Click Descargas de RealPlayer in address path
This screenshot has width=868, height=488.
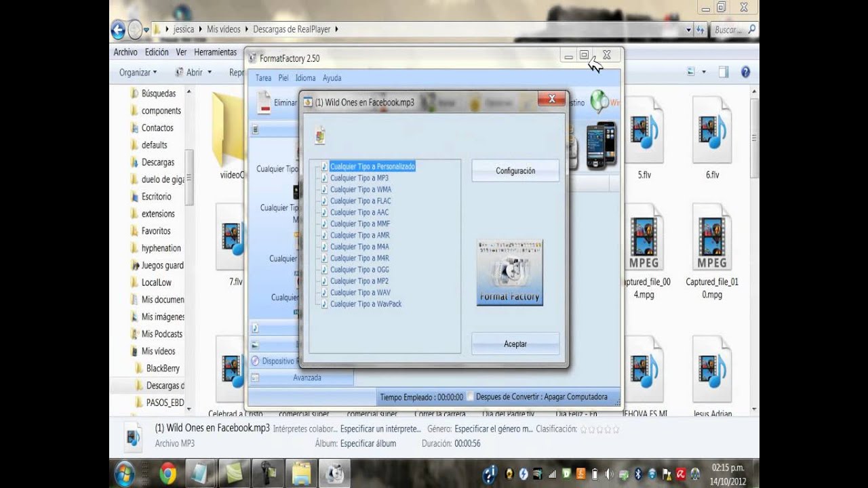[x=292, y=29]
